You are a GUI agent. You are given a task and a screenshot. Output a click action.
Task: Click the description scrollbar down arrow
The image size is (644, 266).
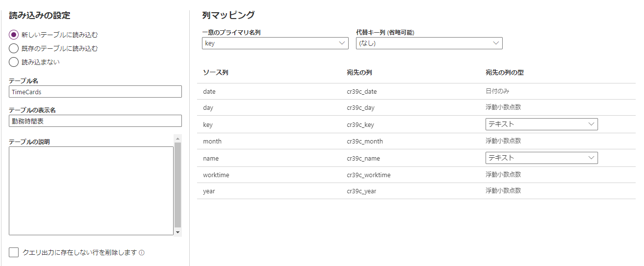tap(178, 232)
